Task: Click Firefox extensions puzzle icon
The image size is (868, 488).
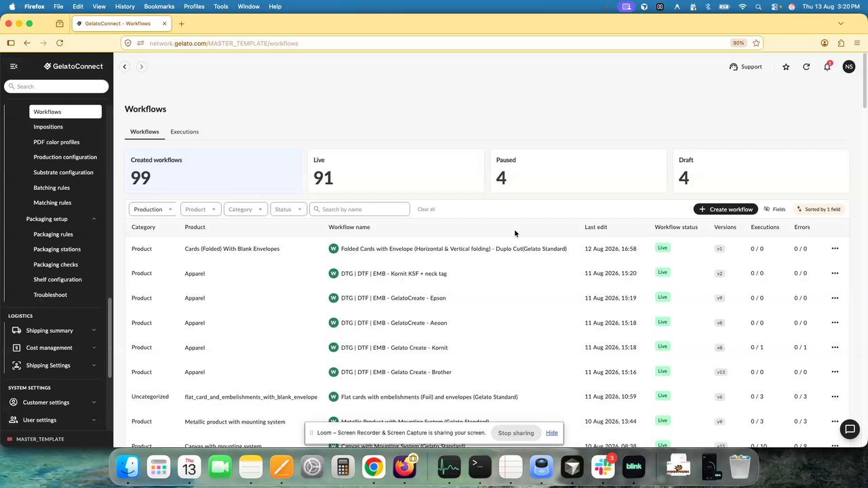Action: (841, 43)
